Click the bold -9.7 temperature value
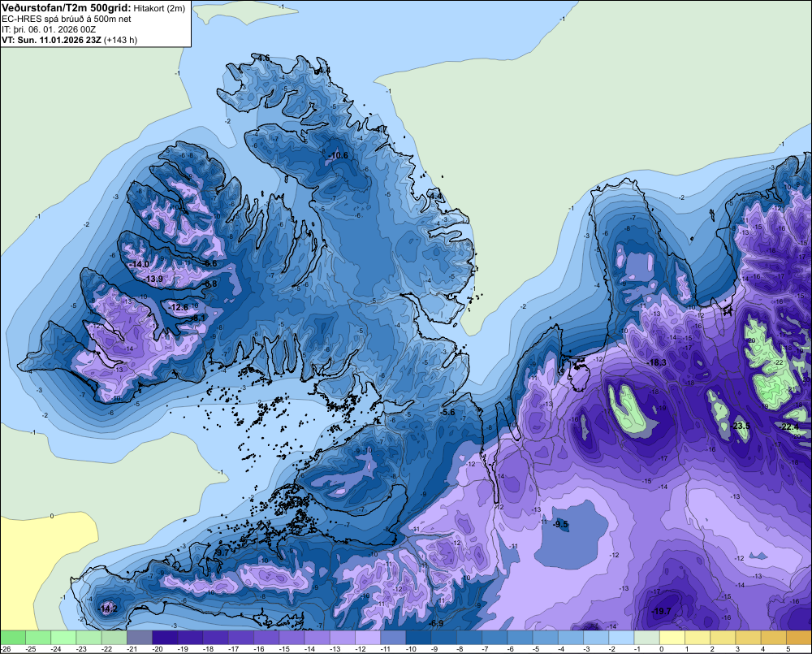Screen dimensions: 812x654 click(222, 553)
